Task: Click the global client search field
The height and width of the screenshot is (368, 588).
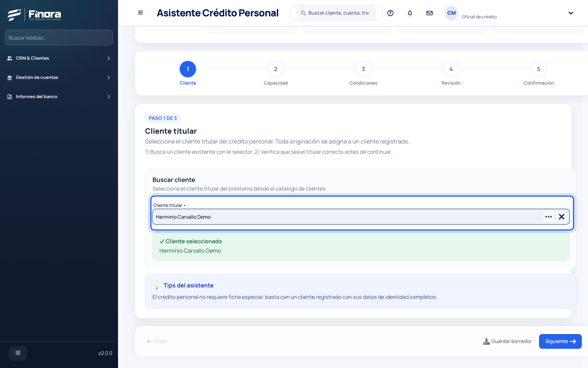Action: pyautogui.click(x=336, y=13)
